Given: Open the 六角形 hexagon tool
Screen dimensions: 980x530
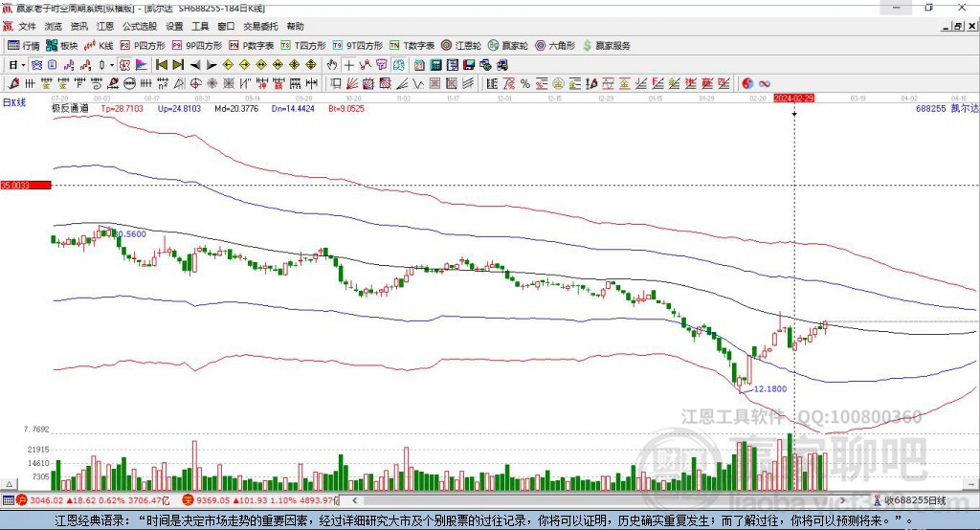Looking at the screenshot, I should tap(555, 46).
